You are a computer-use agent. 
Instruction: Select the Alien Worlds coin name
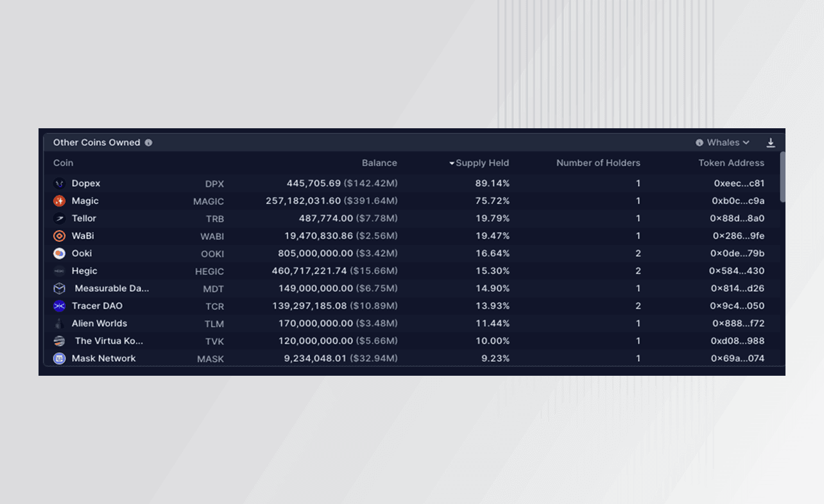[x=99, y=324]
